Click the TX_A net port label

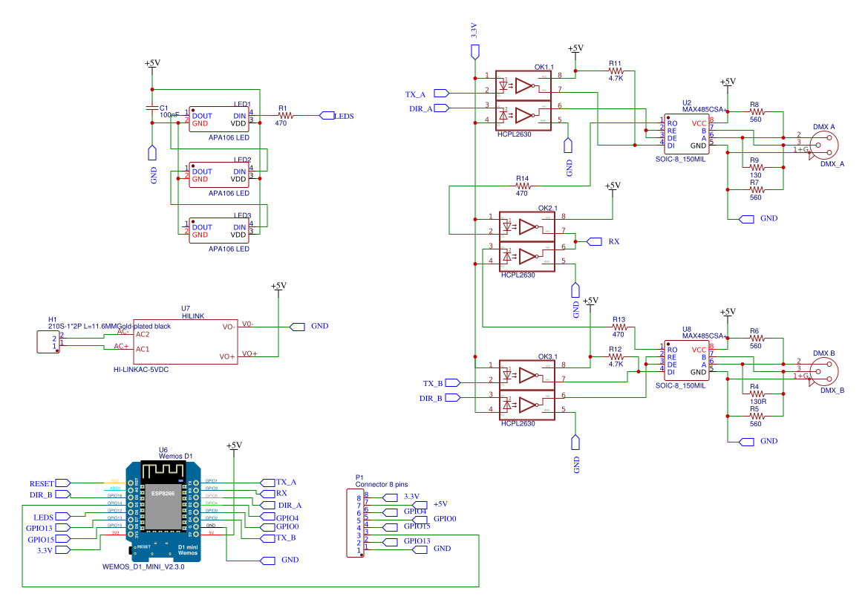(441, 93)
